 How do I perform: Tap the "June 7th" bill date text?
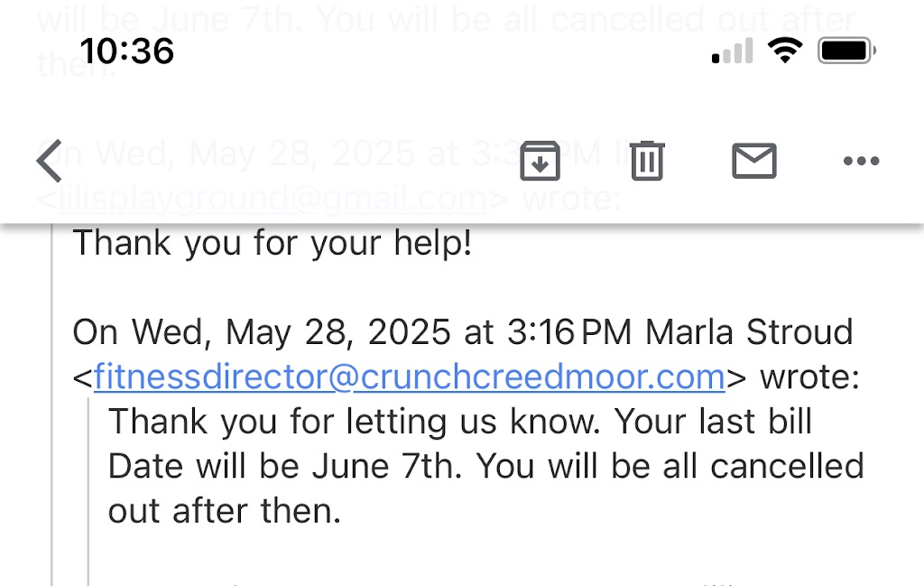[387, 466]
